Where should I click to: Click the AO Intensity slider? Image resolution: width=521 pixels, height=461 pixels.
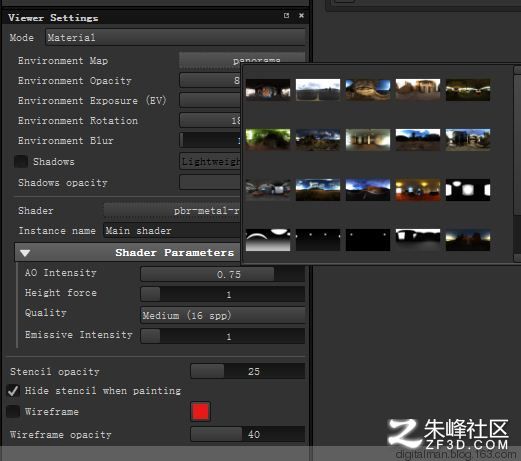click(x=223, y=274)
